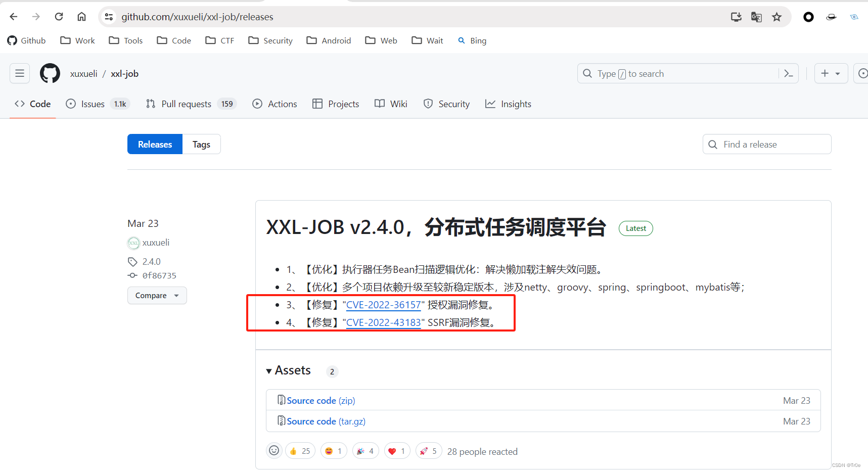Toggle the heart reaction

pos(397,451)
